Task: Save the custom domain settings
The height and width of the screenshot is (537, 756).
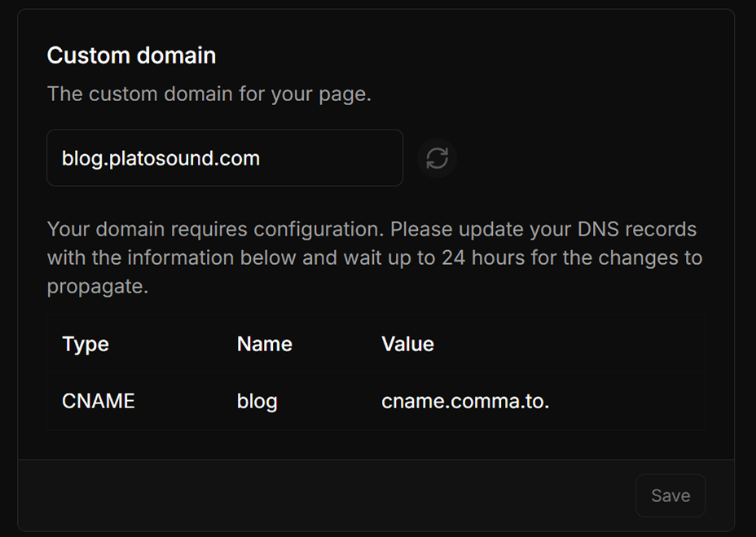Action: (x=670, y=495)
